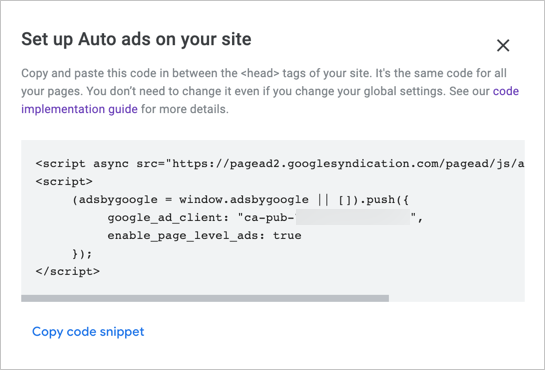This screenshot has width=545, height=370.
Task: Click the closing </script> tag
Action: click(x=67, y=271)
